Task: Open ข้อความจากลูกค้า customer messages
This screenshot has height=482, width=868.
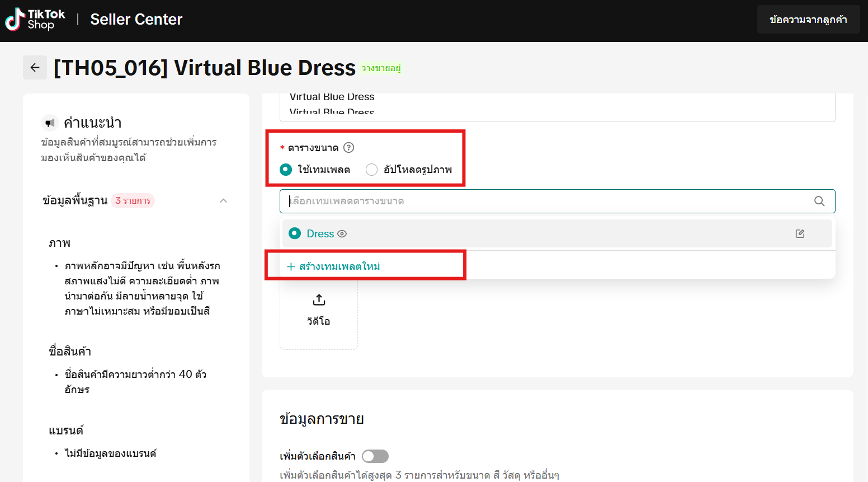Action: tap(808, 20)
